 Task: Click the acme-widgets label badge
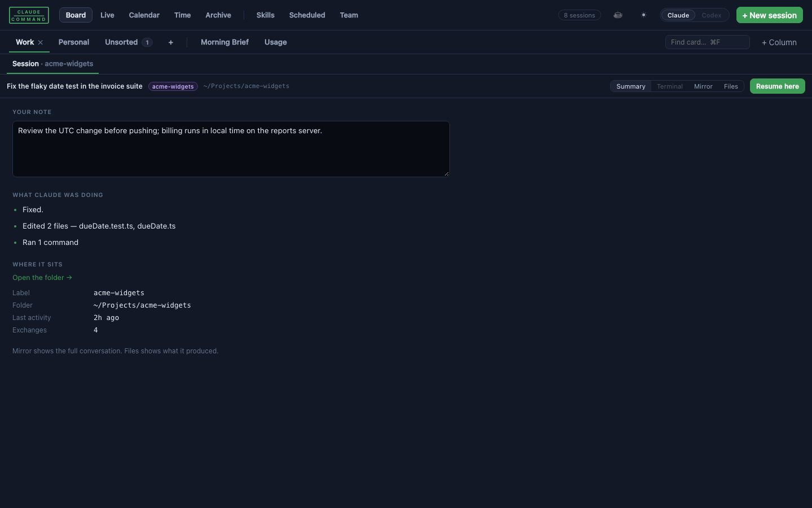click(x=173, y=86)
